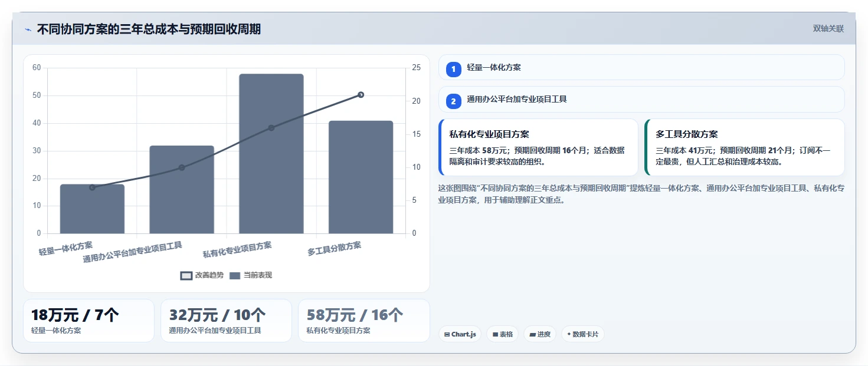Toggle the 改善趋势 legend entry
The height and width of the screenshot is (366, 868).
(202, 275)
